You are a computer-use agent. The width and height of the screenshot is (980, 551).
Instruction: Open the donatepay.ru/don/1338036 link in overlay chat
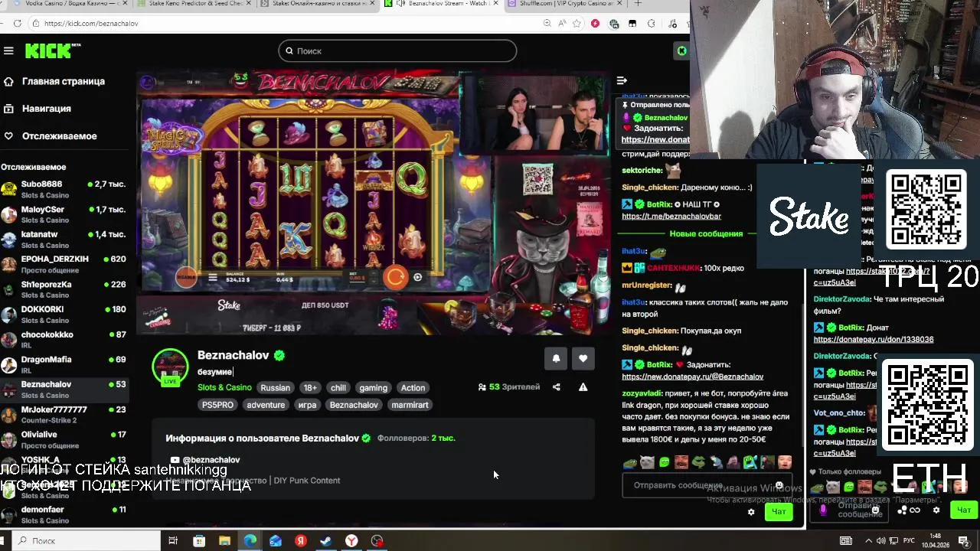[x=874, y=340]
